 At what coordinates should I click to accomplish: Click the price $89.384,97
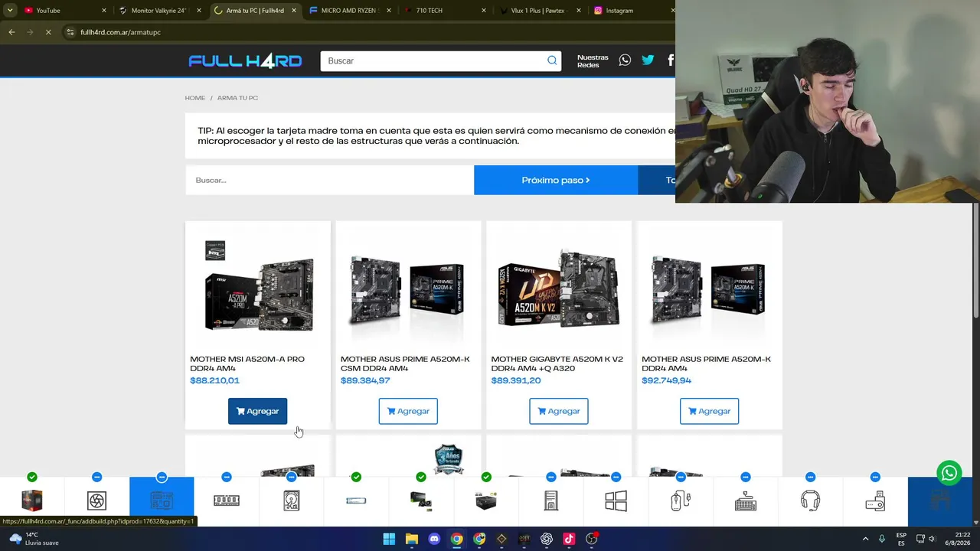pos(365,380)
